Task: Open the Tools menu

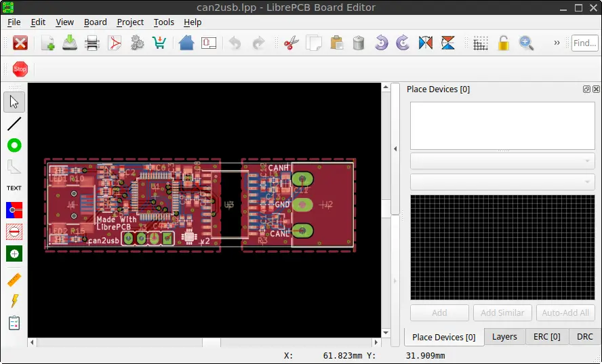Action: [164, 22]
